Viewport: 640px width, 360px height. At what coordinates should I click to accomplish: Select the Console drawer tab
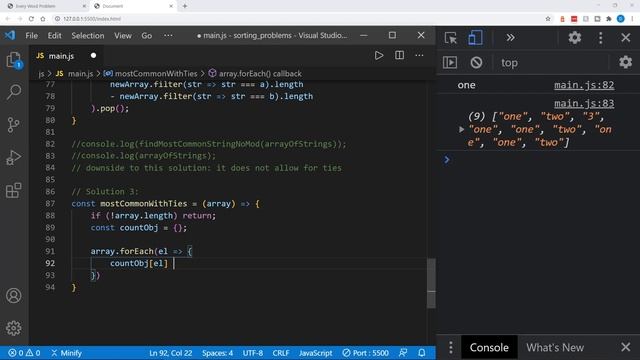[489, 347]
